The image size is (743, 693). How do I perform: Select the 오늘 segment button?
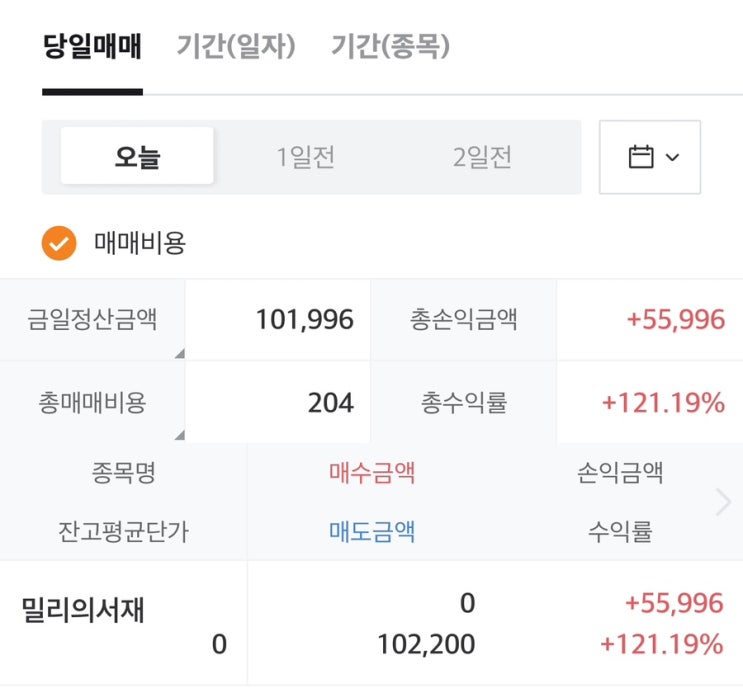pos(137,157)
